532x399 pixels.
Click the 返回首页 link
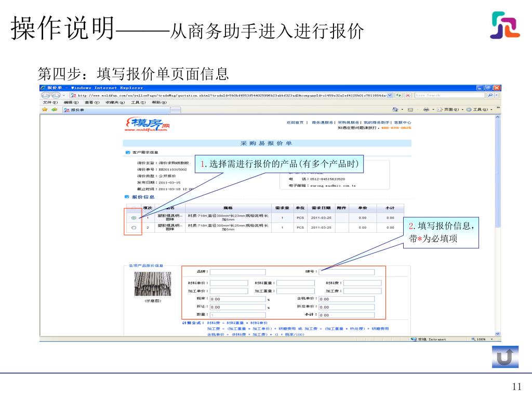click(x=295, y=123)
